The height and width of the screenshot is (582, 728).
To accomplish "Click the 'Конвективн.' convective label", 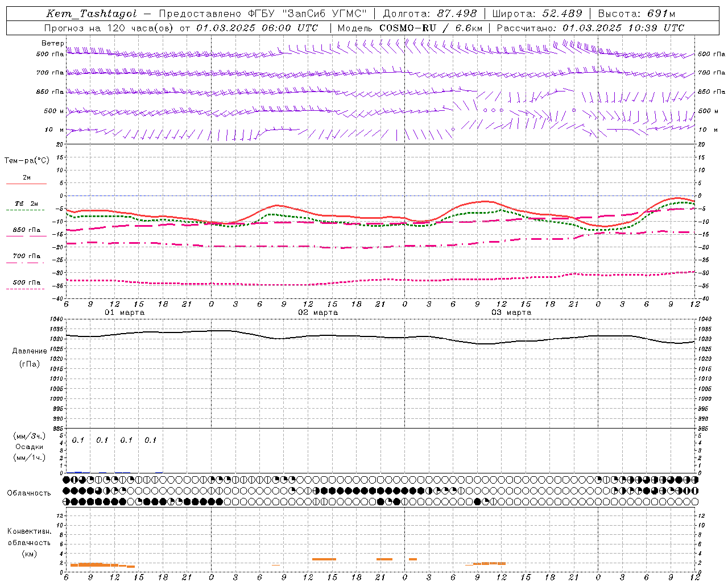I will click(x=29, y=531).
